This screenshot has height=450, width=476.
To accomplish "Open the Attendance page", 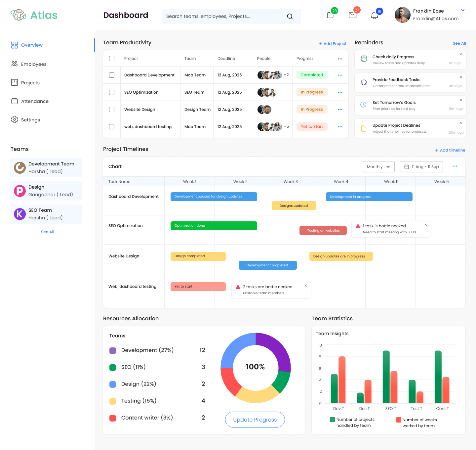I will pos(34,101).
